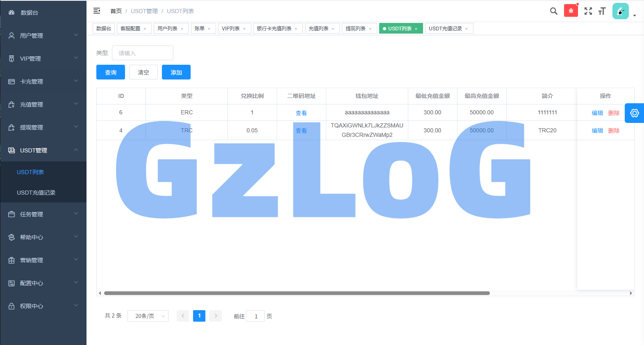Click the 查询 search button

coord(111,73)
